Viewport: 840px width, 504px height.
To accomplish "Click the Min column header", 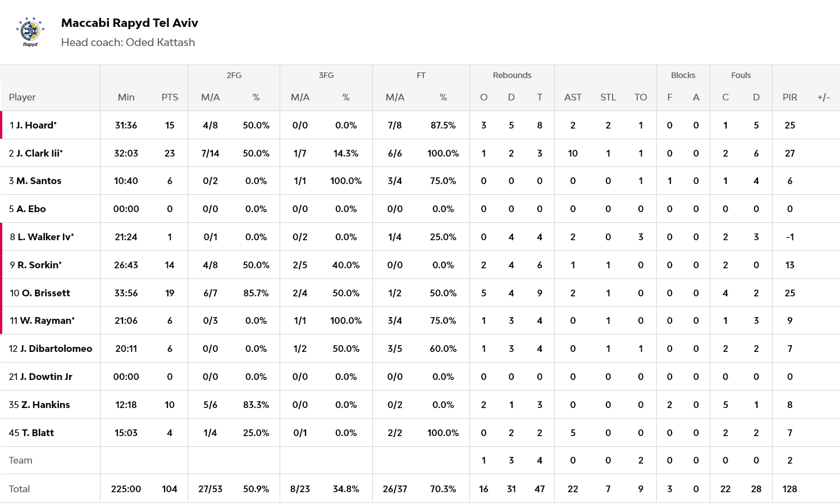I will pos(126,97).
